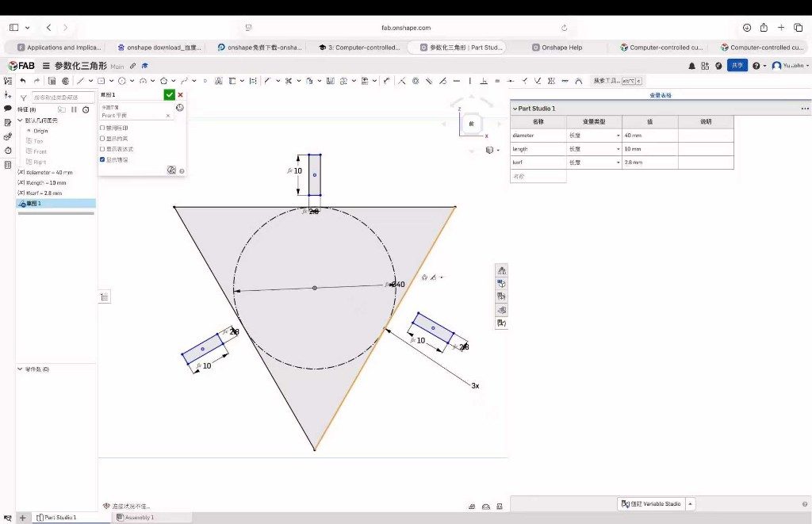Open the comments speech bubble panel
The width and height of the screenshot is (812, 524).
[8, 109]
